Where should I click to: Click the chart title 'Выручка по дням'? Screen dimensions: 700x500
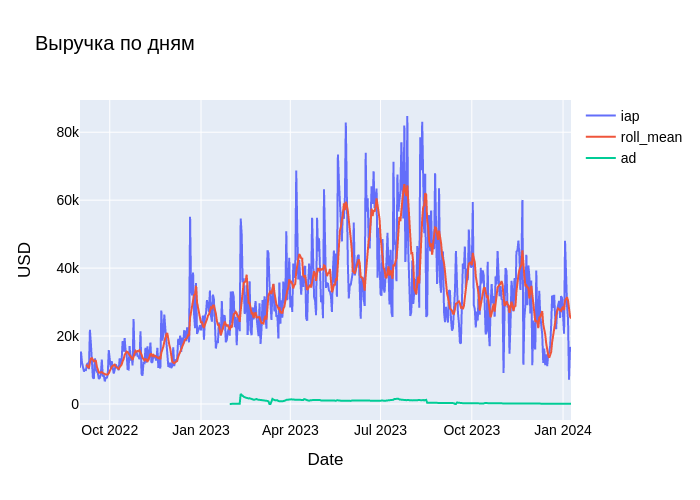115,43
